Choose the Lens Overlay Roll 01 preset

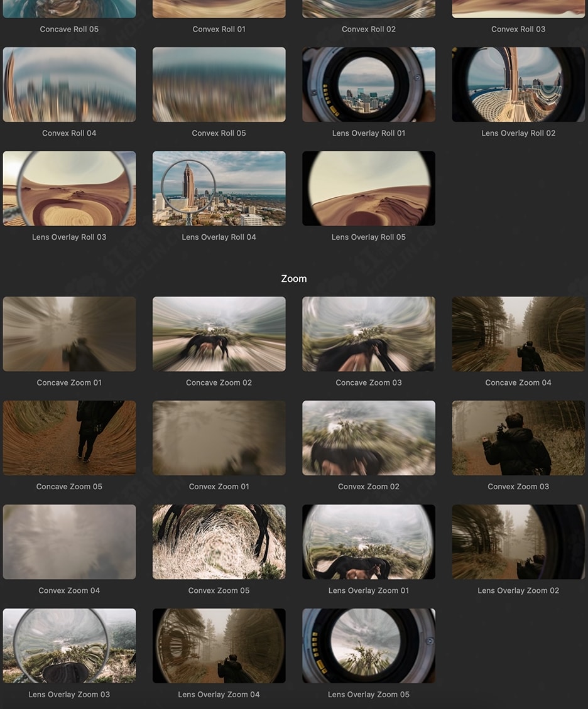(x=369, y=85)
